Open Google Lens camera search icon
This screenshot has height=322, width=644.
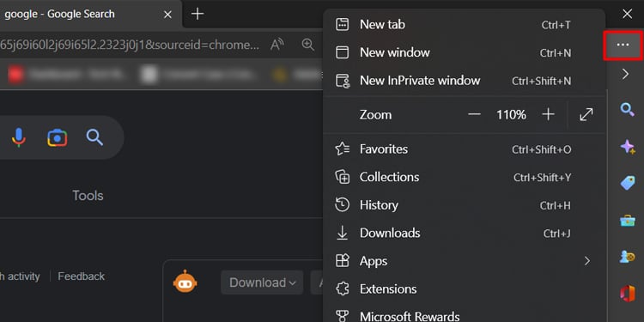point(57,138)
